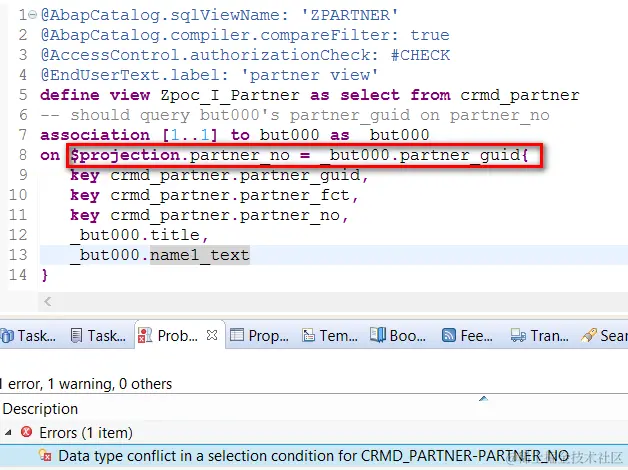Open the Tem... templates tab
Viewport: 628px width, 470px height.
(x=329, y=335)
